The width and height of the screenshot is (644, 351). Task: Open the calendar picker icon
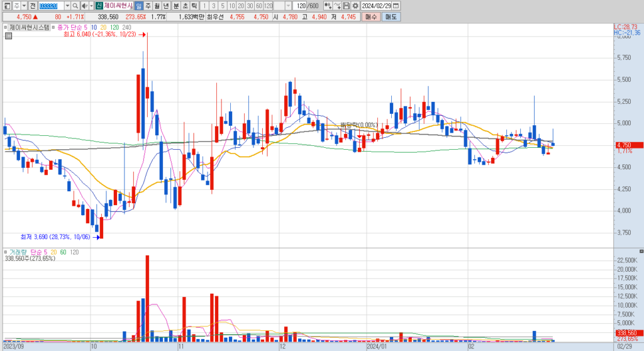(396, 6)
